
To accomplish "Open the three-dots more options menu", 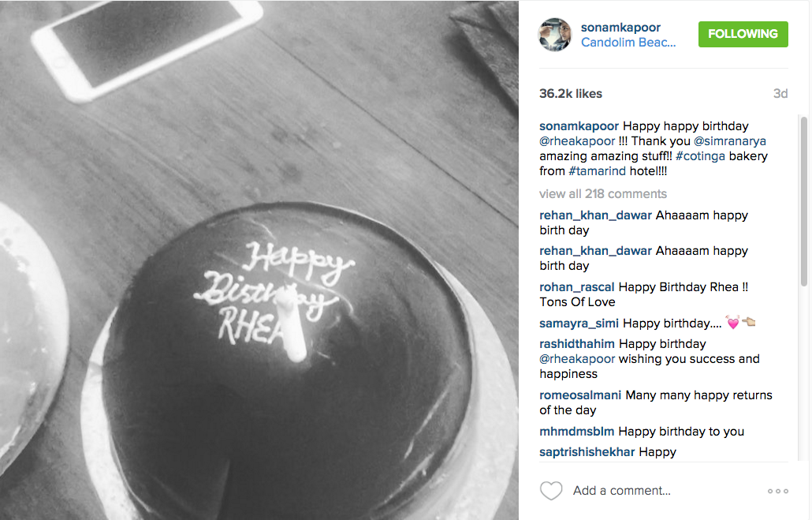I will tap(778, 491).
